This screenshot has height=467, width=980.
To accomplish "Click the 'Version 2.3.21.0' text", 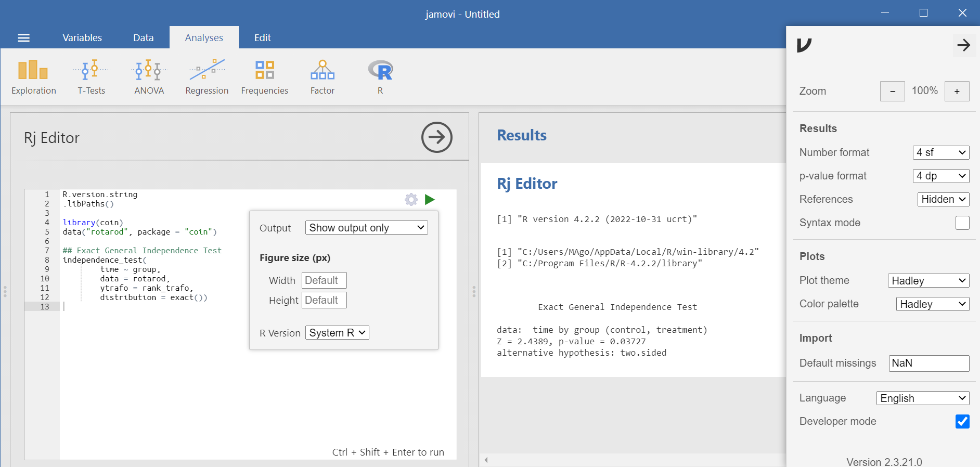I will (884, 462).
